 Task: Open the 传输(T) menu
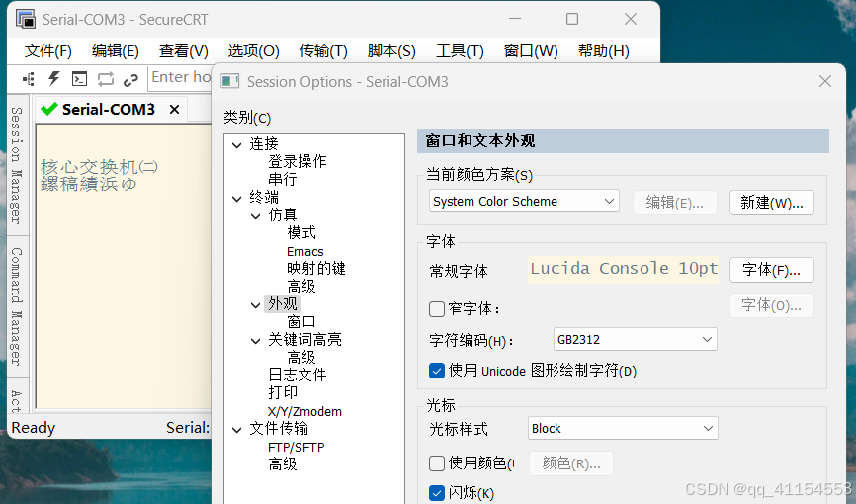(x=323, y=51)
